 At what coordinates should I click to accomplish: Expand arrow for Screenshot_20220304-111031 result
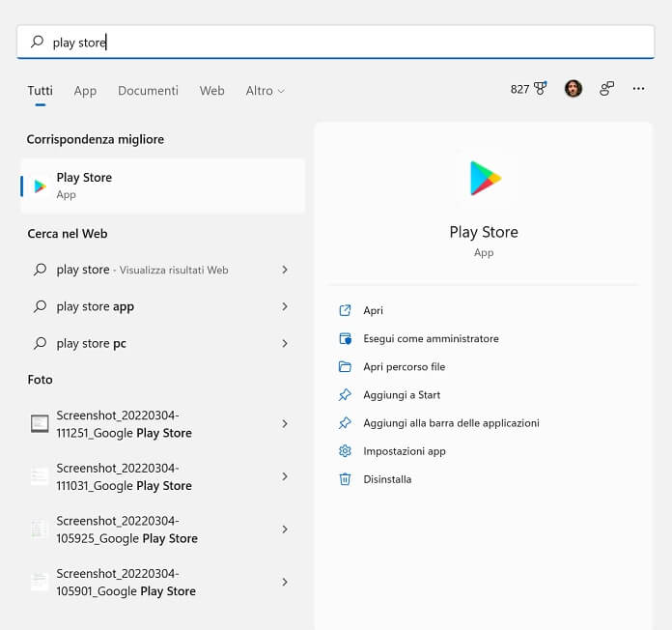click(285, 477)
